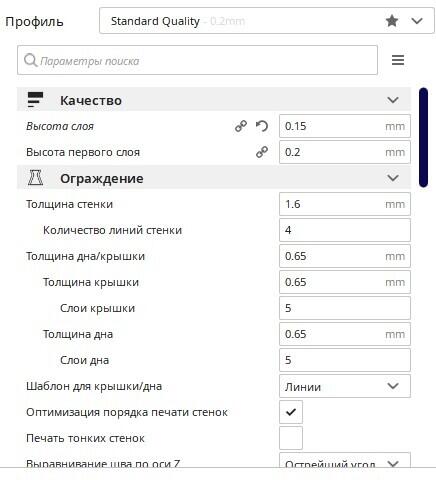Edit the Толщина дна value field
The height and width of the screenshot is (480, 436).
[x=345, y=334]
